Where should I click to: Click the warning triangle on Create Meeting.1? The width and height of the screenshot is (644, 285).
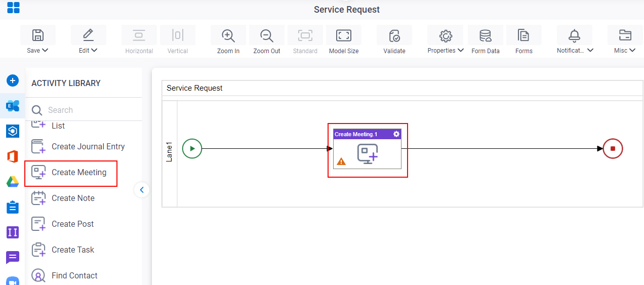(342, 161)
